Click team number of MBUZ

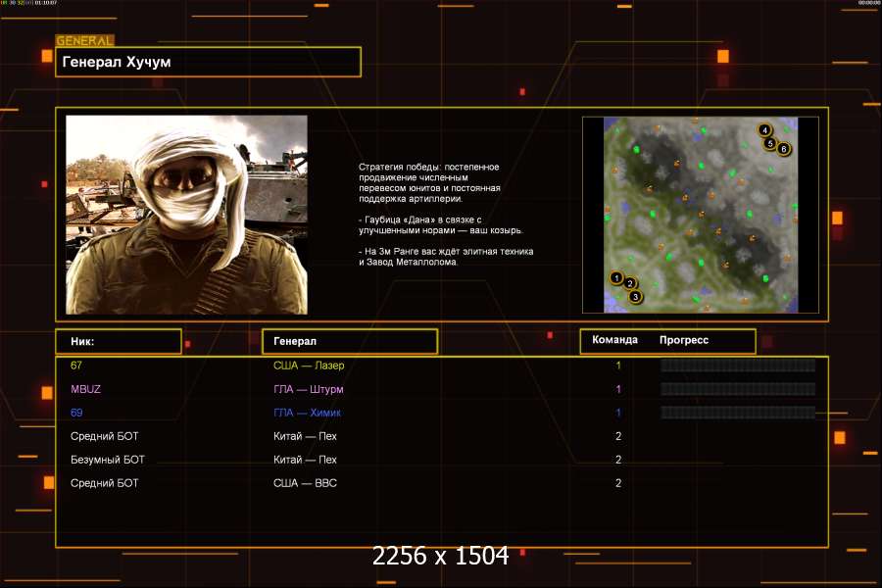(x=618, y=389)
